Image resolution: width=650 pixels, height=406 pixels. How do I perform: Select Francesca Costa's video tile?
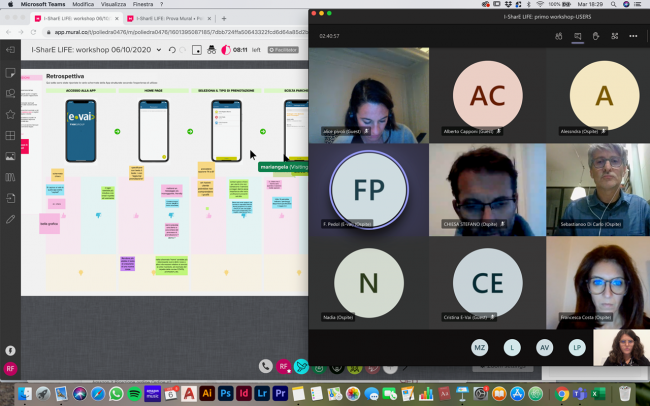(x=597, y=281)
